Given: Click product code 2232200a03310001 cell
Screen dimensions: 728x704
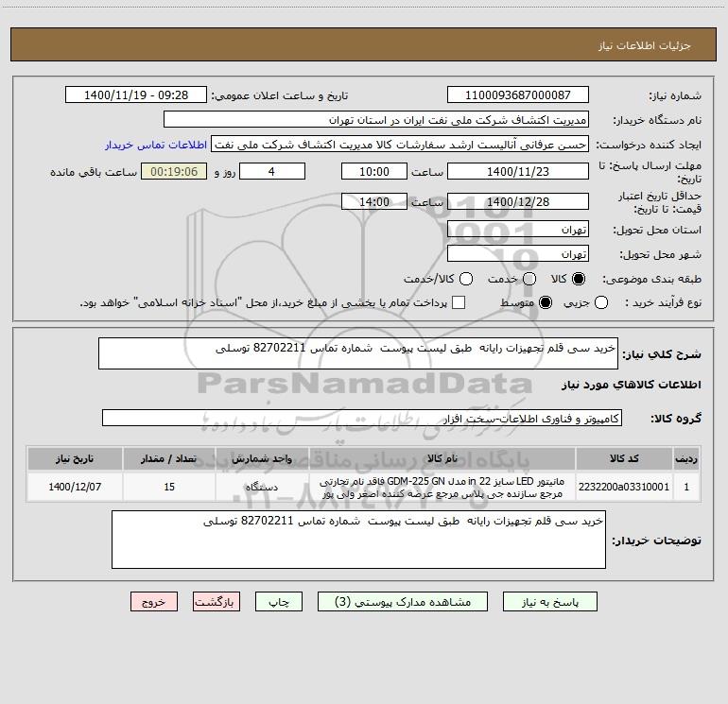Looking at the screenshot, I should coord(624,487).
